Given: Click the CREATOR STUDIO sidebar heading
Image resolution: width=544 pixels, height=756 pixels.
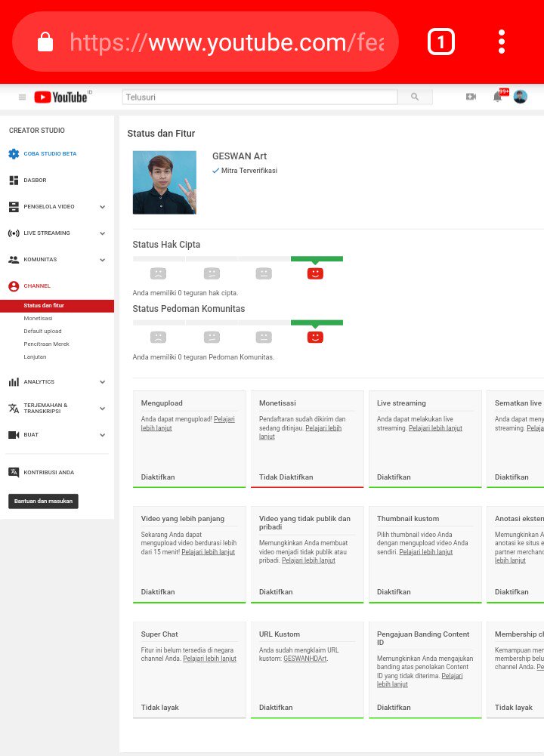Looking at the screenshot, I should [37, 131].
